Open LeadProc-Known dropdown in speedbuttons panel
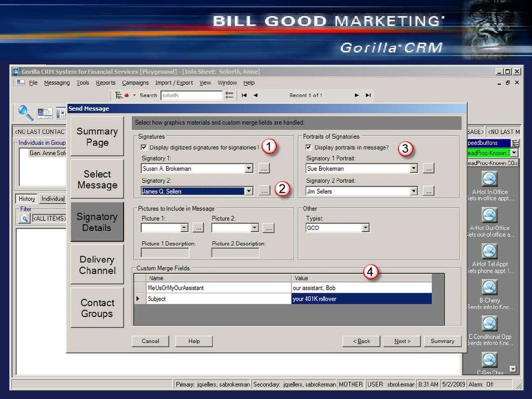 point(514,153)
